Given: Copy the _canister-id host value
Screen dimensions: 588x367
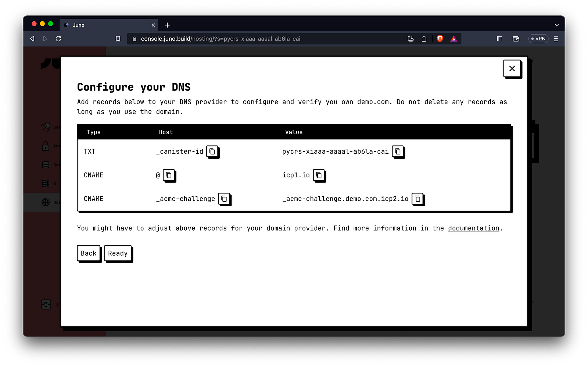Looking at the screenshot, I should coord(212,152).
